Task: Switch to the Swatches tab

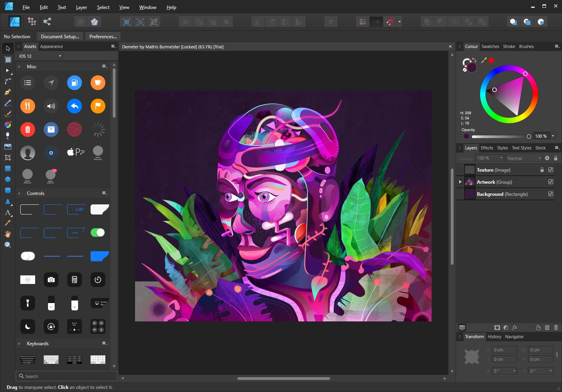Action: point(490,46)
